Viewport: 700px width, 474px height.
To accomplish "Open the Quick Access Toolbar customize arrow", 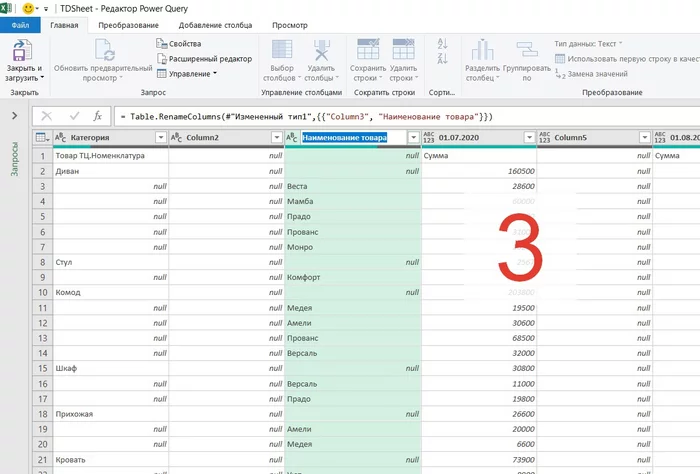I will coord(46,8).
